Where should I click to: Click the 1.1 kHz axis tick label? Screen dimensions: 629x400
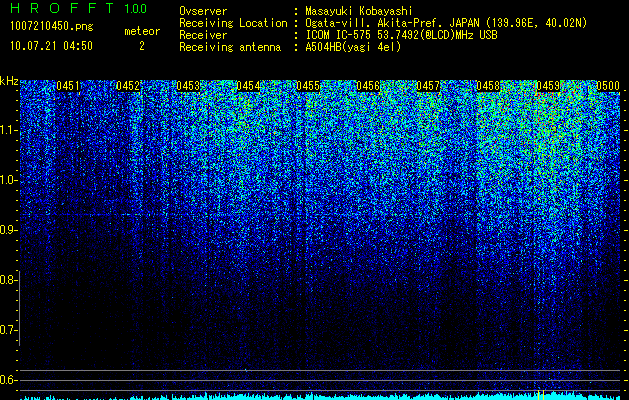click(x=8, y=130)
